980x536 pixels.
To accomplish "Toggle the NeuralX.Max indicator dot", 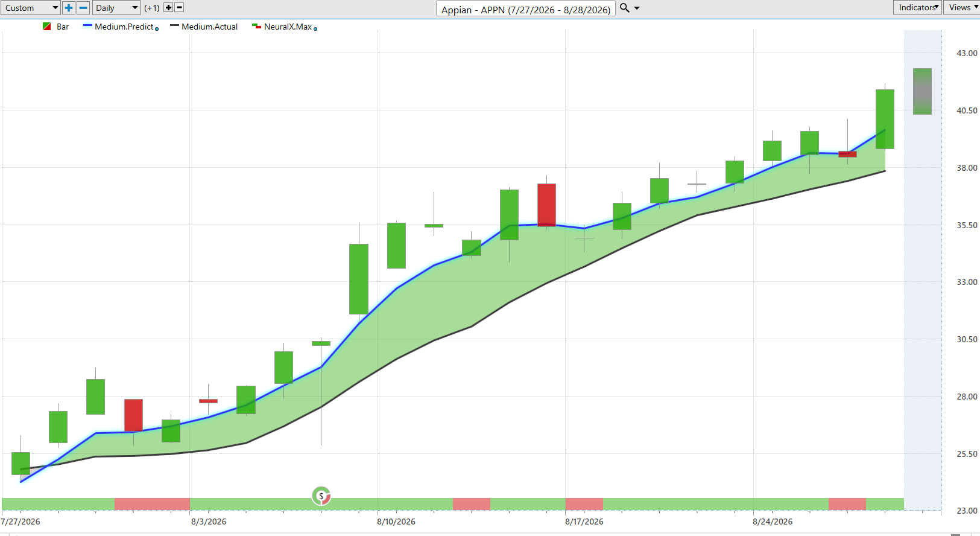I will 315,29.
